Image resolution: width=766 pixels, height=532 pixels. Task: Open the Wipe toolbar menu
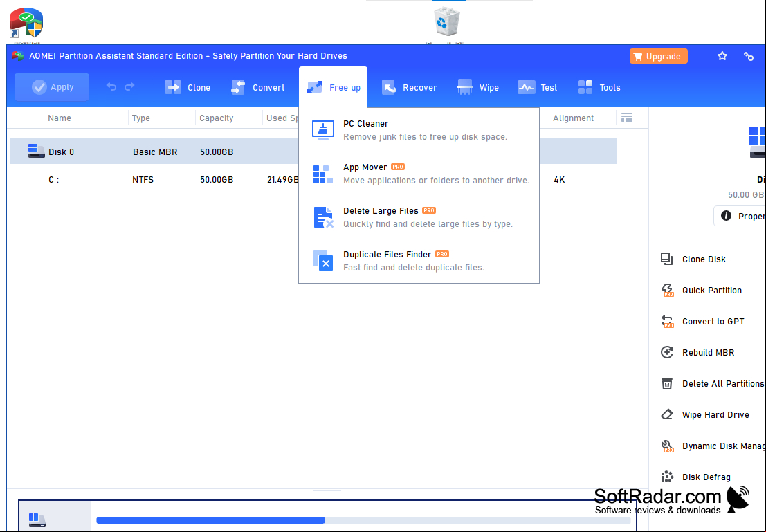(477, 87)
